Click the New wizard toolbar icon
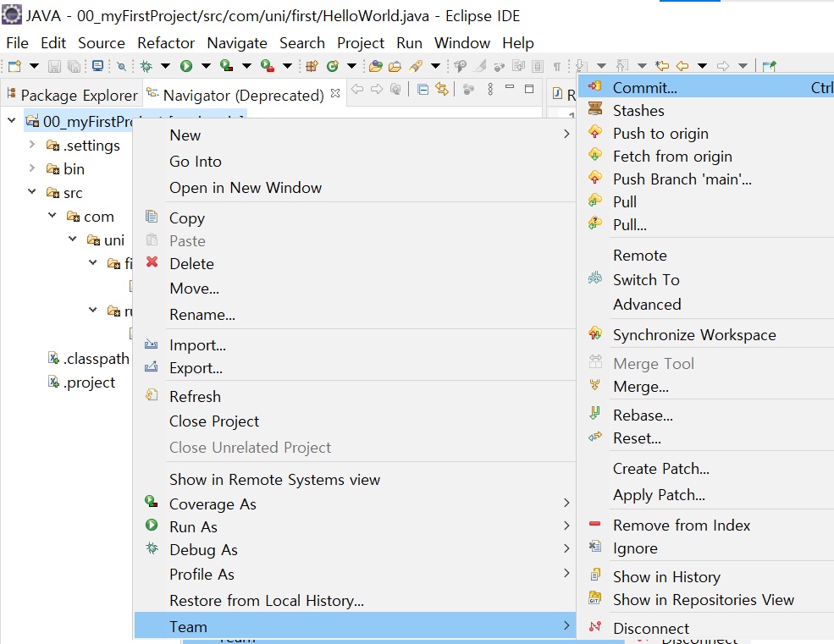 pyautogui.click(x=15, y=66)
